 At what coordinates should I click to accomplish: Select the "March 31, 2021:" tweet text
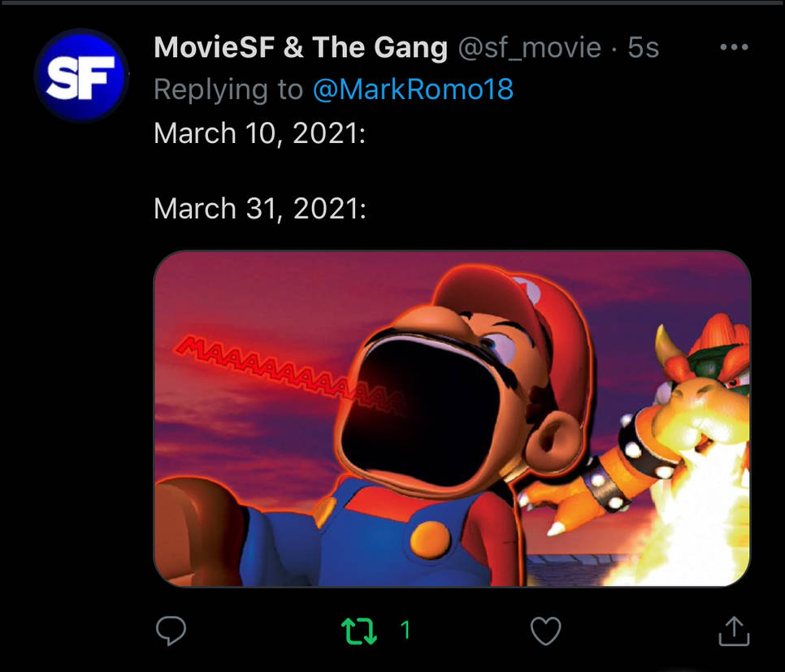259,209
